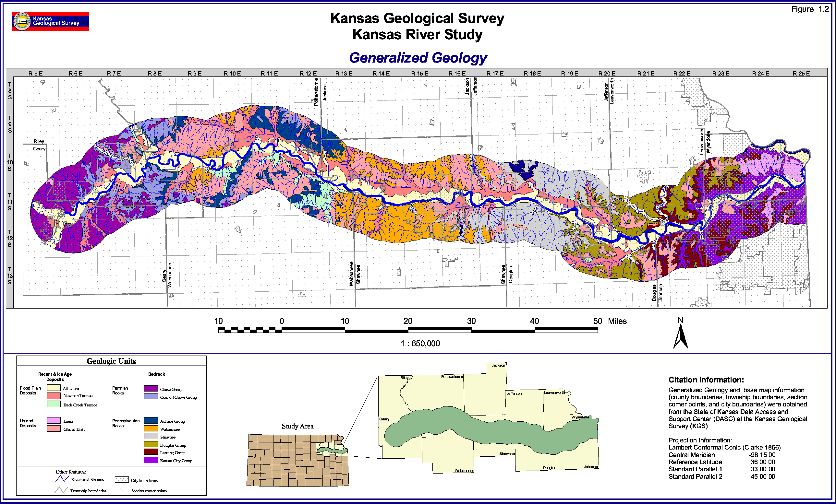Click the 'Riley' county label on main map

(x=39, y=141)
